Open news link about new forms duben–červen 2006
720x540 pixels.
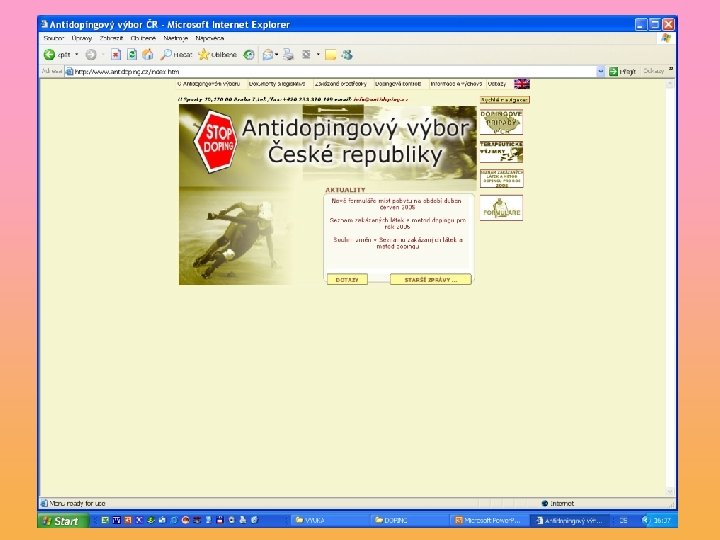click(x=397, y=204)
